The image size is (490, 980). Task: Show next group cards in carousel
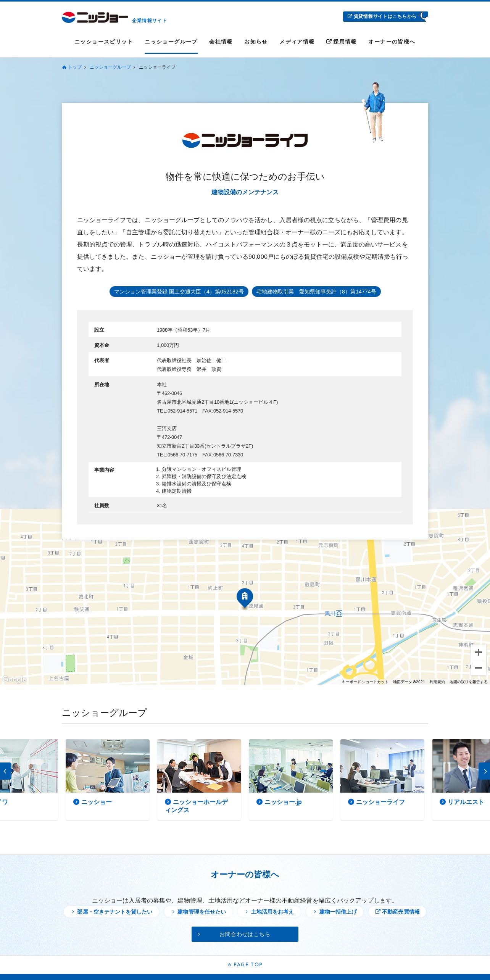485,771
